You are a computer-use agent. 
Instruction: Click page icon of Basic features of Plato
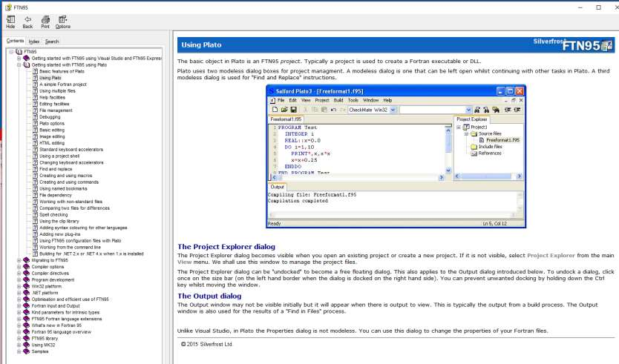(35, 71)
